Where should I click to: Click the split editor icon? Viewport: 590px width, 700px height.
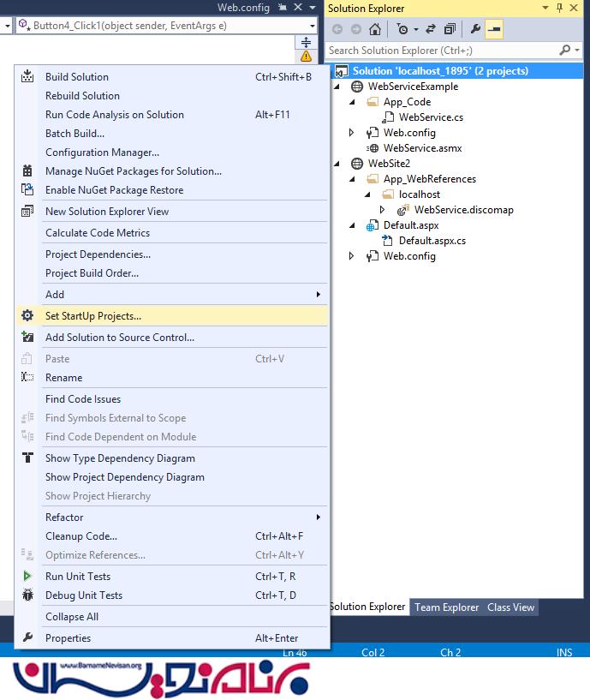(306, 42)
